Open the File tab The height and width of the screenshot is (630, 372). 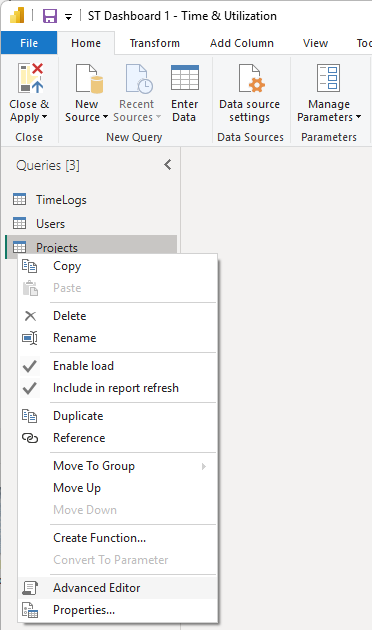point(29,43)
